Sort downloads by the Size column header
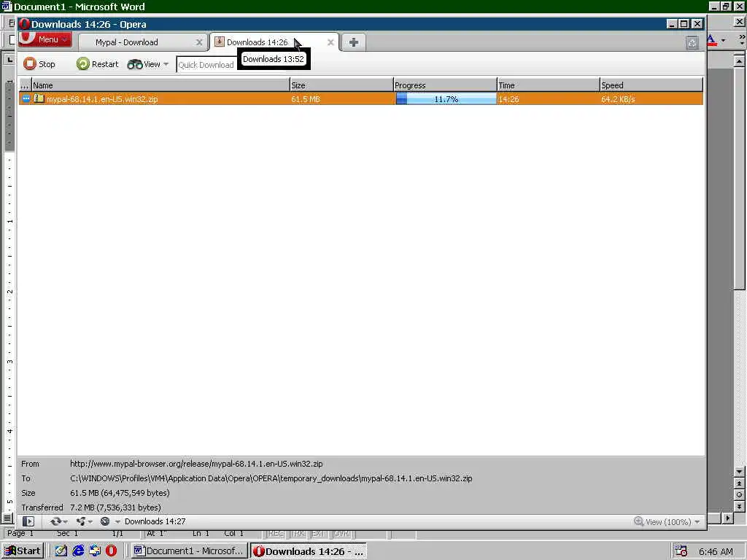The width and height of the screenshot is (747, 560). pos(341,85)
